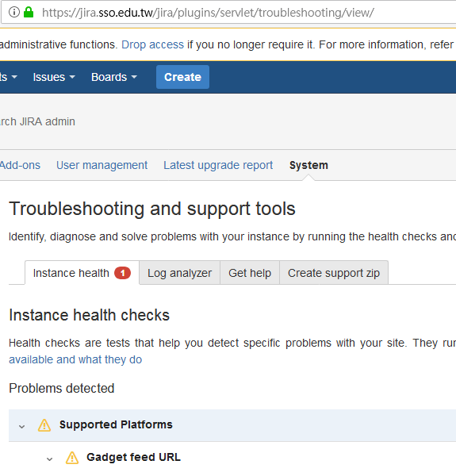The image size is (456, 476).
Task: Click the green secure padlock icon
Action: (x=29, y=12)
